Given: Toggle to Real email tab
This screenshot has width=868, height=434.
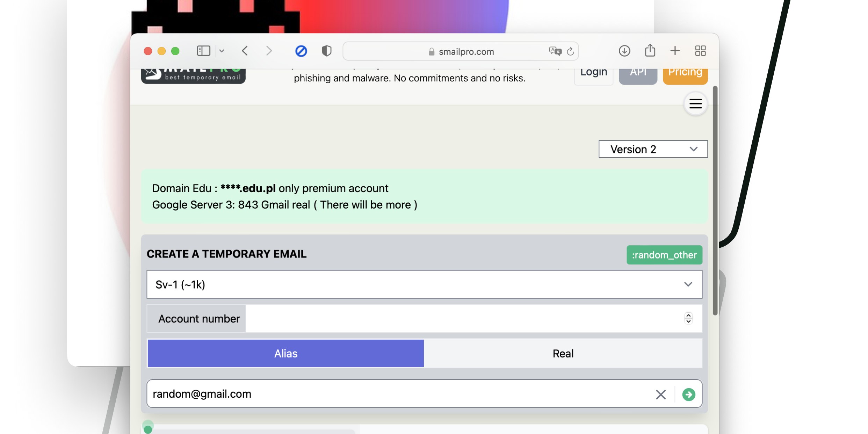Looking at the screenshot, I should point(564,353).
